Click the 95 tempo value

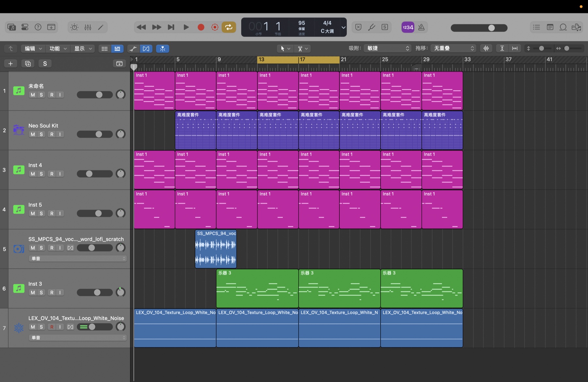(x=302, y=23)
